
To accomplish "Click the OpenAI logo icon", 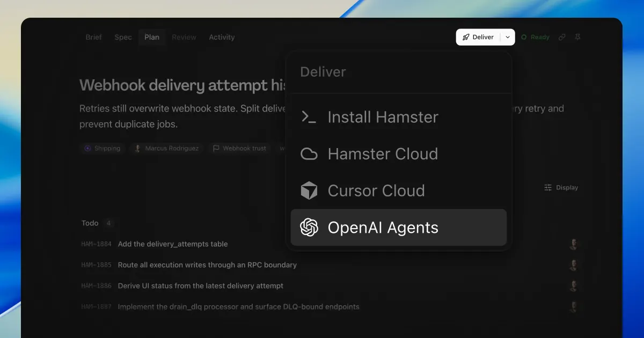I will point(309,227).
